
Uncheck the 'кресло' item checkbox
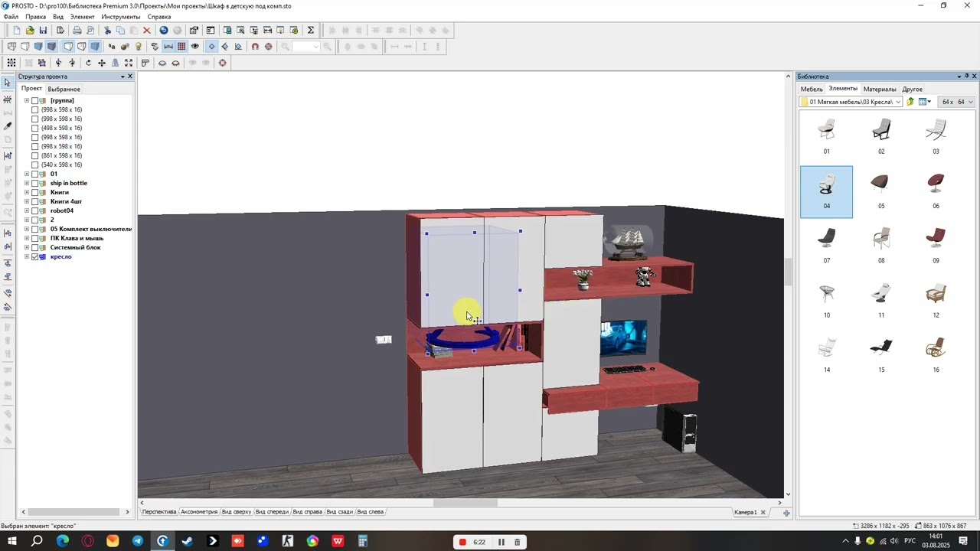[x=35, y=257]
